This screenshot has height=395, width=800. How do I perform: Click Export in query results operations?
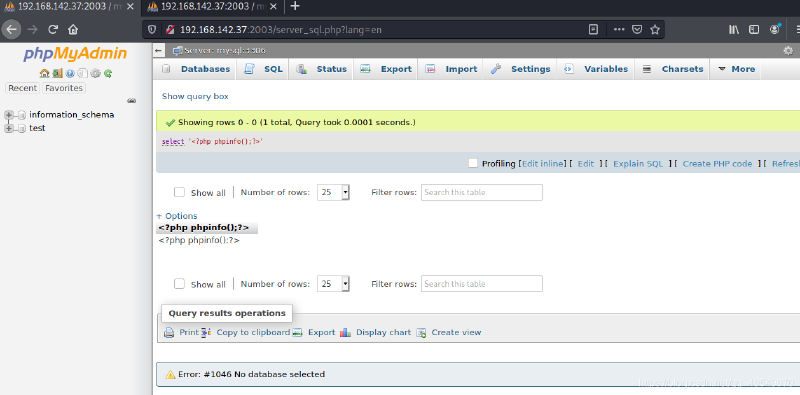coord(314,332)
